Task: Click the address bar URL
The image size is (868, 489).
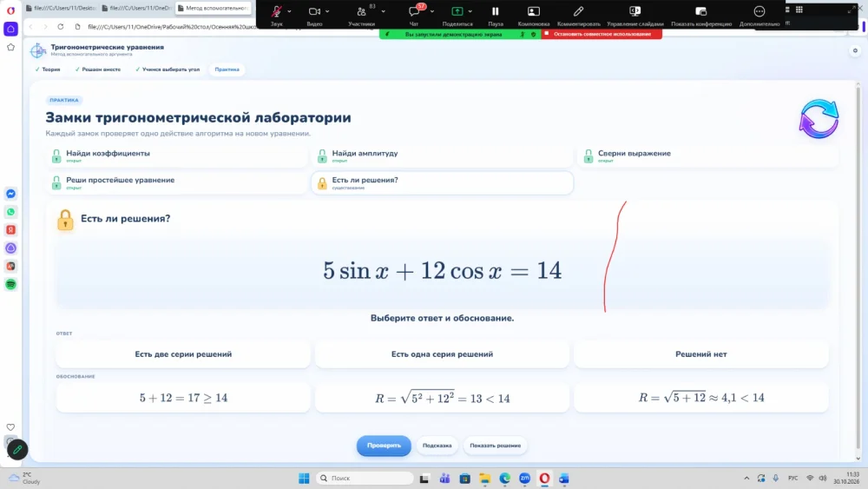Action: click(172, 27)
